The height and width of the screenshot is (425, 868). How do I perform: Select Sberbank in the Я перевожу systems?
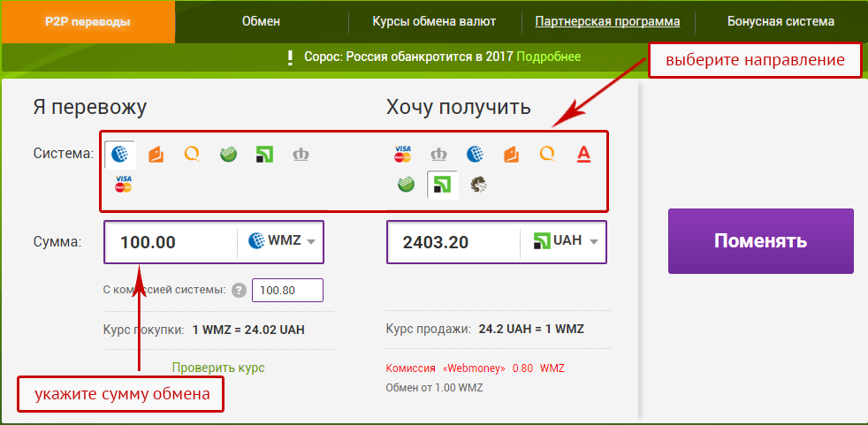228,155
